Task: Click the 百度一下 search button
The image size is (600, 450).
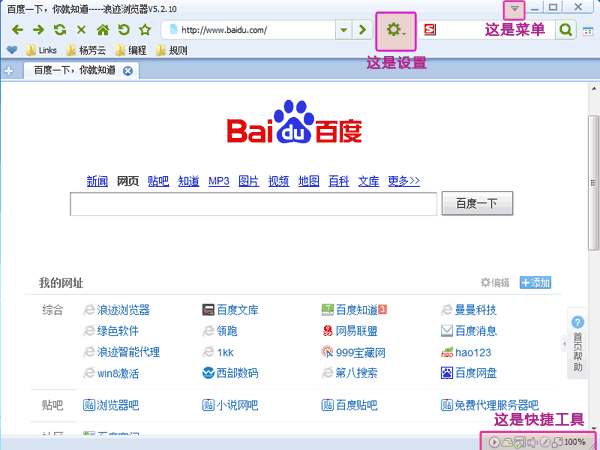Action: pos(476,204)
